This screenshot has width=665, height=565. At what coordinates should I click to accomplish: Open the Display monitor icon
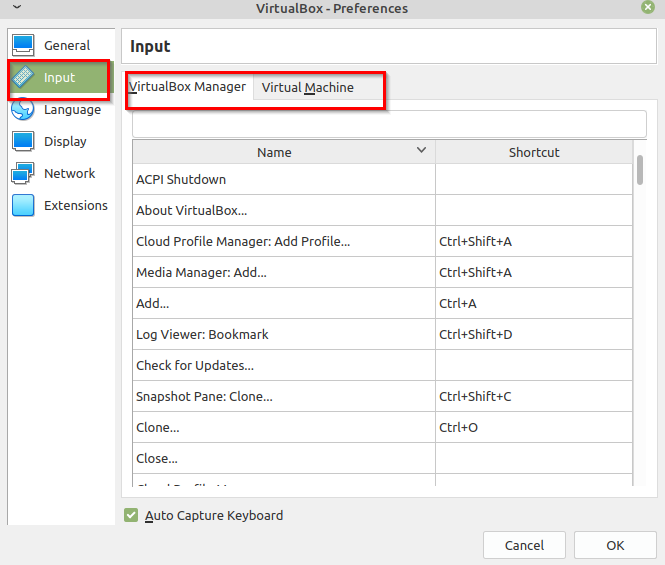[x=23, y=141]
